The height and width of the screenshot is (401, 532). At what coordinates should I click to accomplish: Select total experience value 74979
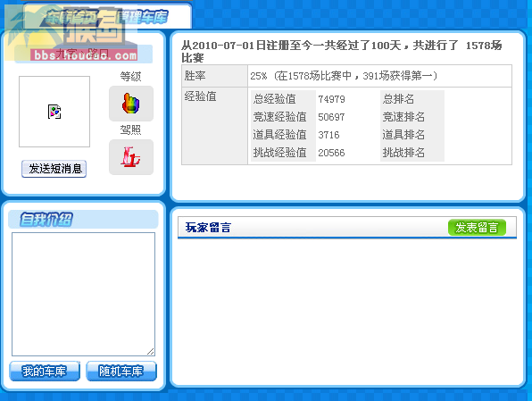pyautogui.click(x=331, y=99)
